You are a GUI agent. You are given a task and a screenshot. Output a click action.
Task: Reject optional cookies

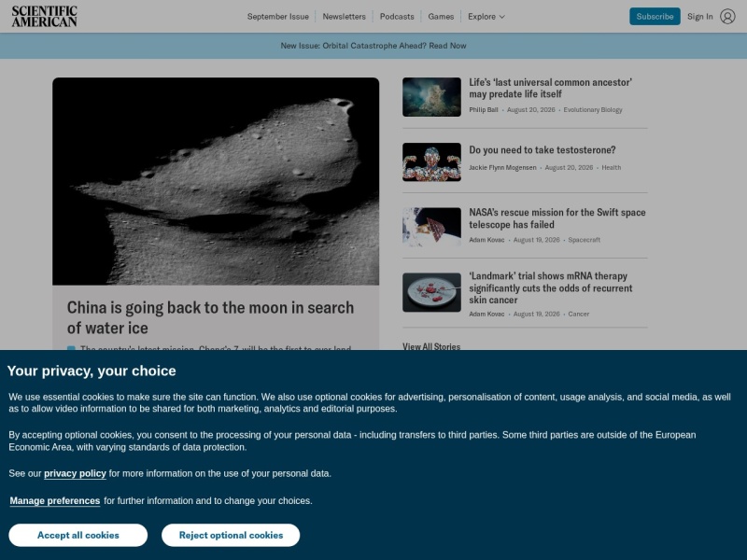click(x=231, y=535)
